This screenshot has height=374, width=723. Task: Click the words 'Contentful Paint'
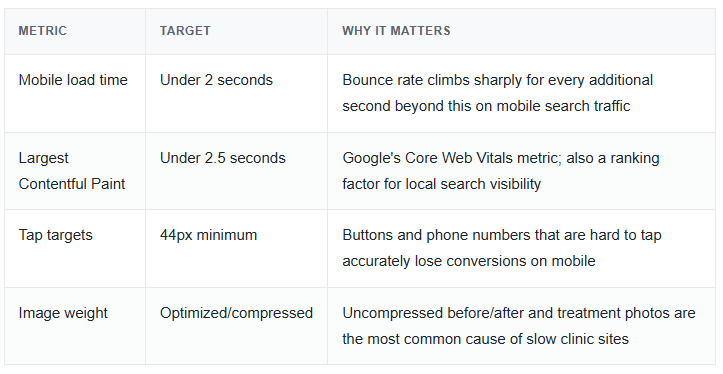tap(71, 184)
